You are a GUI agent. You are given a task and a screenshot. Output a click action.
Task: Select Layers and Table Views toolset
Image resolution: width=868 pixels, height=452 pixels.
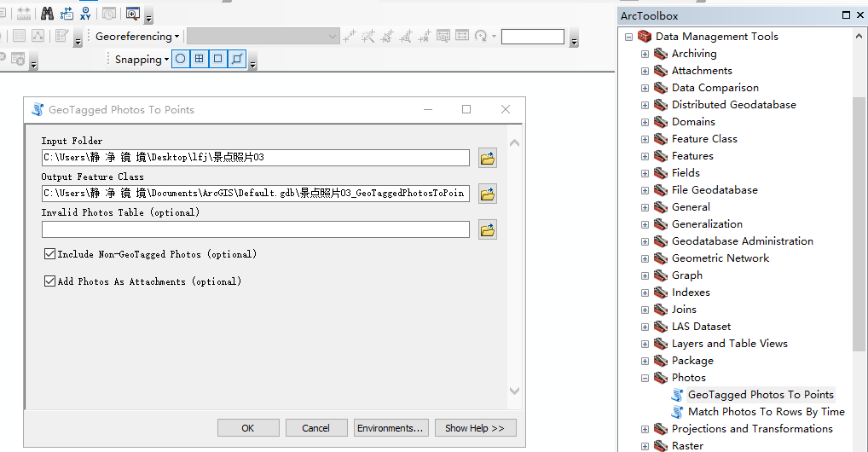click(729, 344)
